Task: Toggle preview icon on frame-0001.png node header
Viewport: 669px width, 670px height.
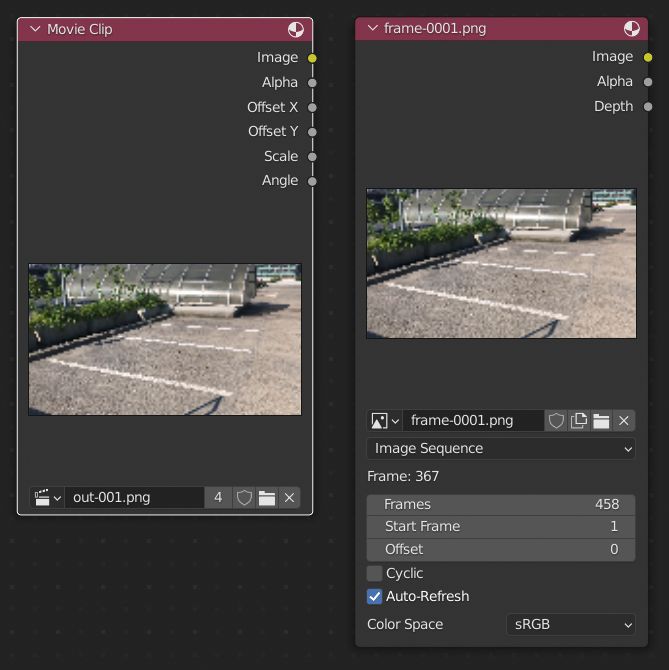Action: 631,29
